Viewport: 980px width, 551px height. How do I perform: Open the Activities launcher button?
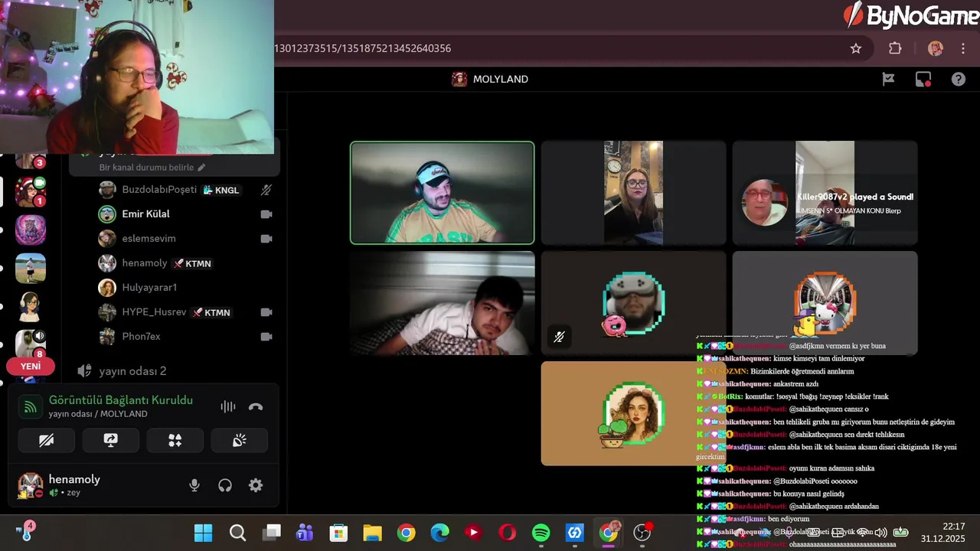[x=175, y=440]
